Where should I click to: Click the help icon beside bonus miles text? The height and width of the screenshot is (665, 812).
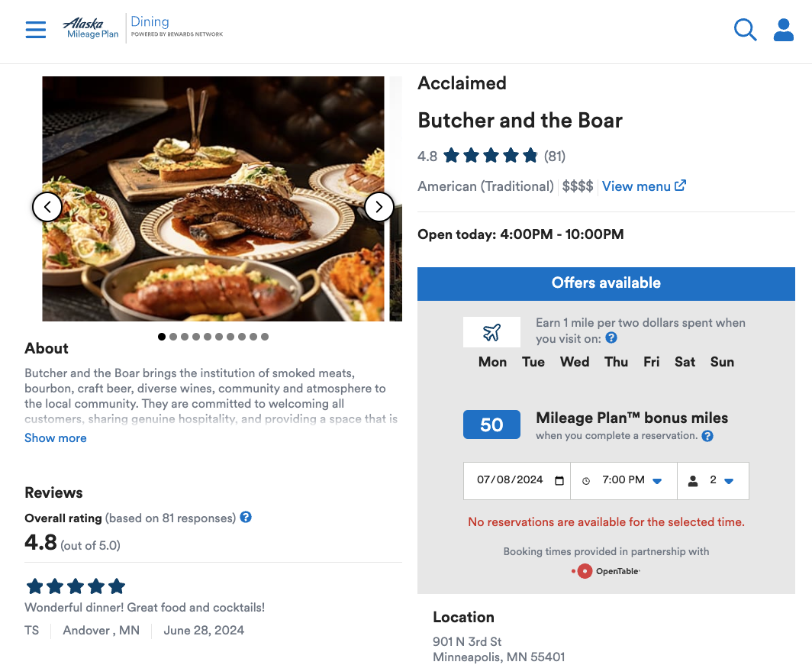tap(707, 436)
